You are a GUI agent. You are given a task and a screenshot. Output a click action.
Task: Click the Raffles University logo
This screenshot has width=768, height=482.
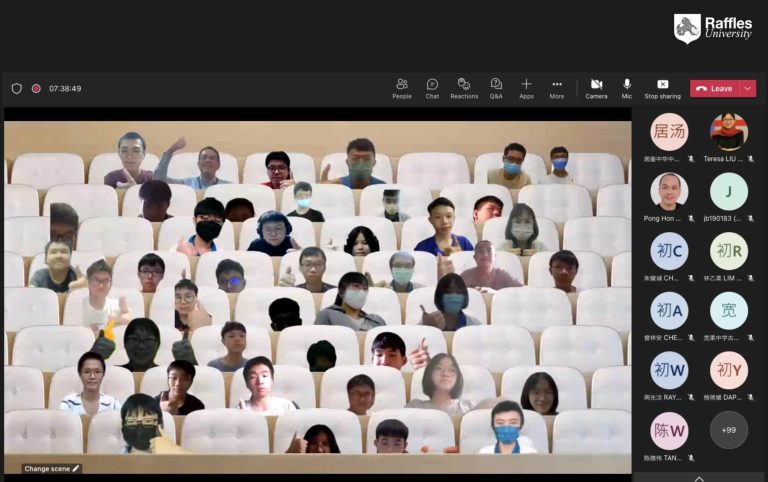click(713, 28)
